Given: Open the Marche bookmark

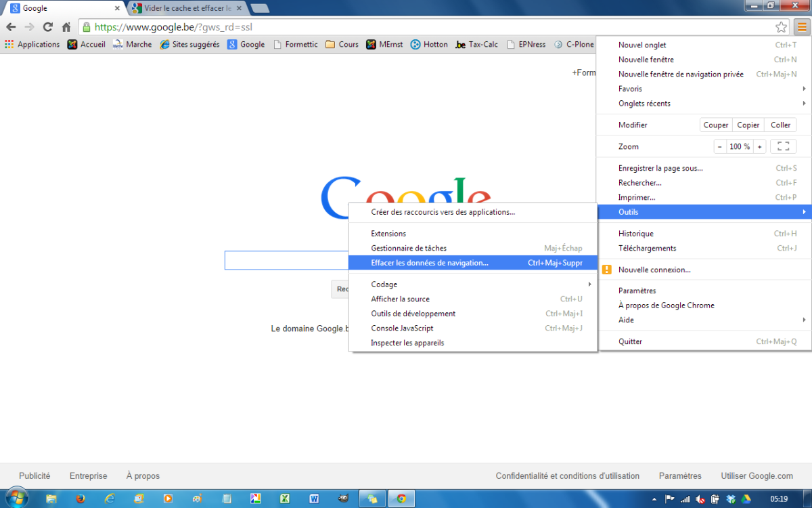Looking at the screenshot, I should pos(132,45).
